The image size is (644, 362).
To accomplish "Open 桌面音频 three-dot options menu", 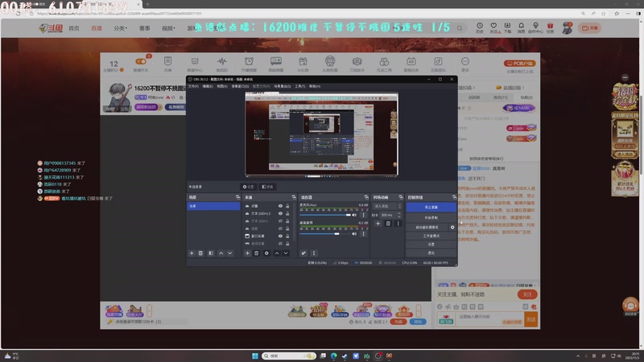I will (363, 233).
